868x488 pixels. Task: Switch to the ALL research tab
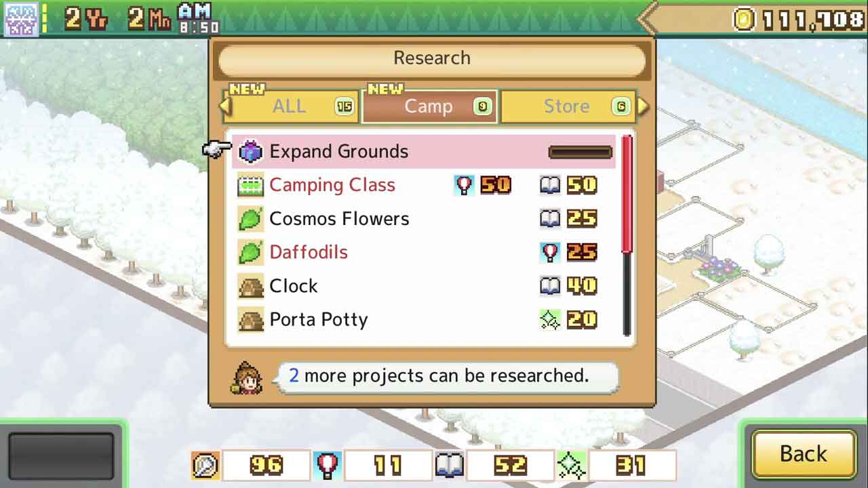(x=290, y=106)
